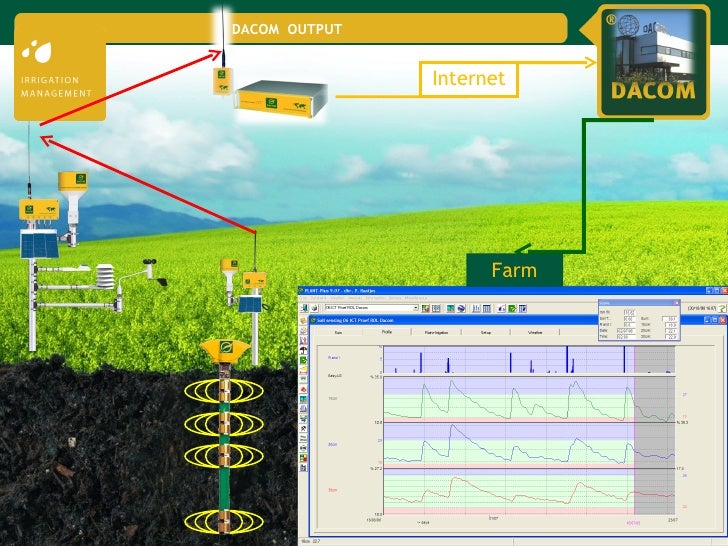Click the bottom blue disk sidebar icon

click(303, 468)
